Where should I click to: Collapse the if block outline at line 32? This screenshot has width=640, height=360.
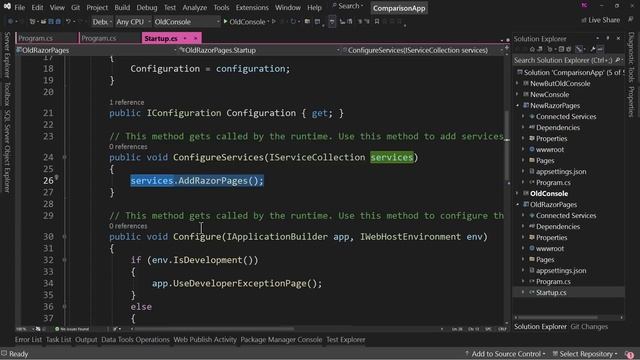[x=64, y=260]
